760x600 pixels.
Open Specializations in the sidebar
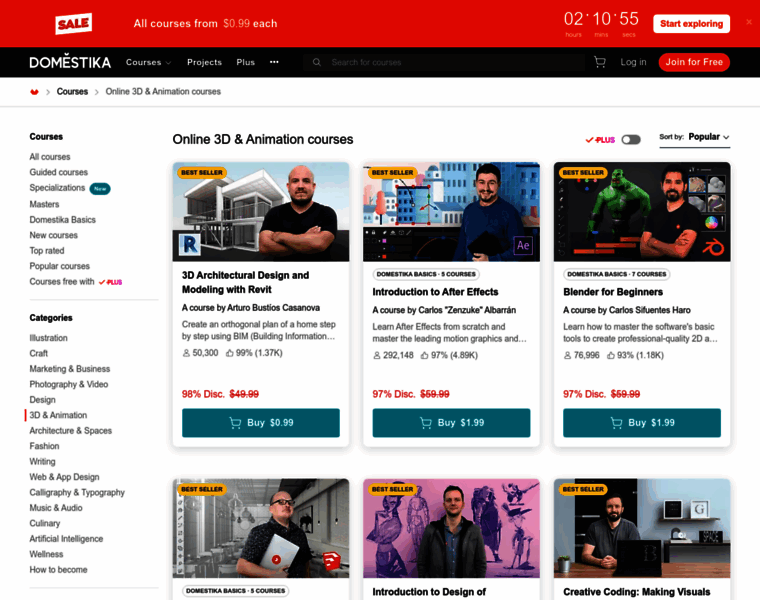click(57, 188)
